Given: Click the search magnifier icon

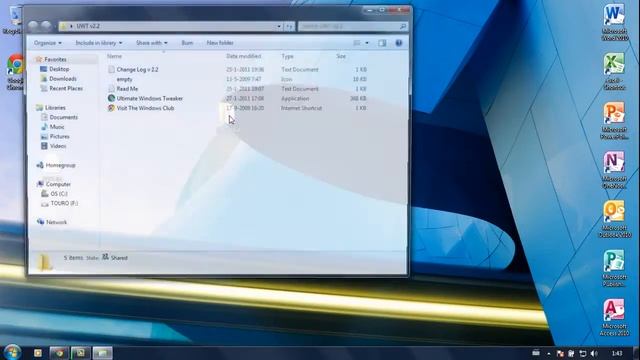Looking at the screenshot, I should tap(403, 27).
